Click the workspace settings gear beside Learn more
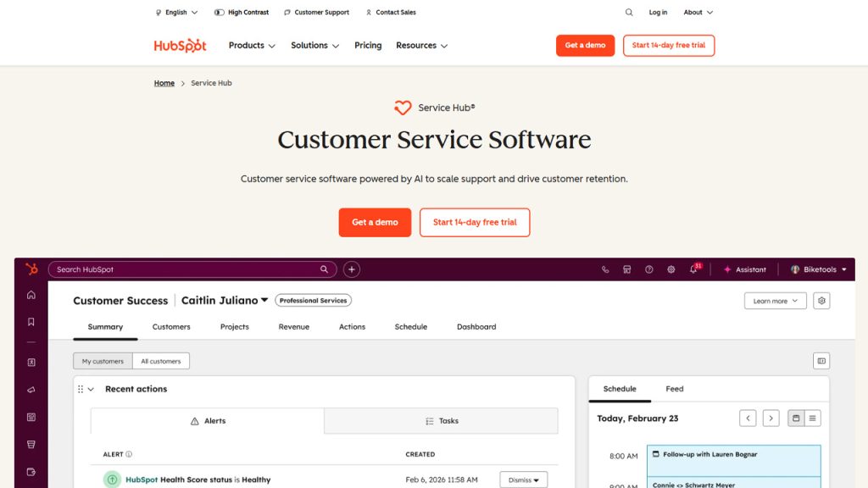868x488 pixels. (x=821, y=301)
